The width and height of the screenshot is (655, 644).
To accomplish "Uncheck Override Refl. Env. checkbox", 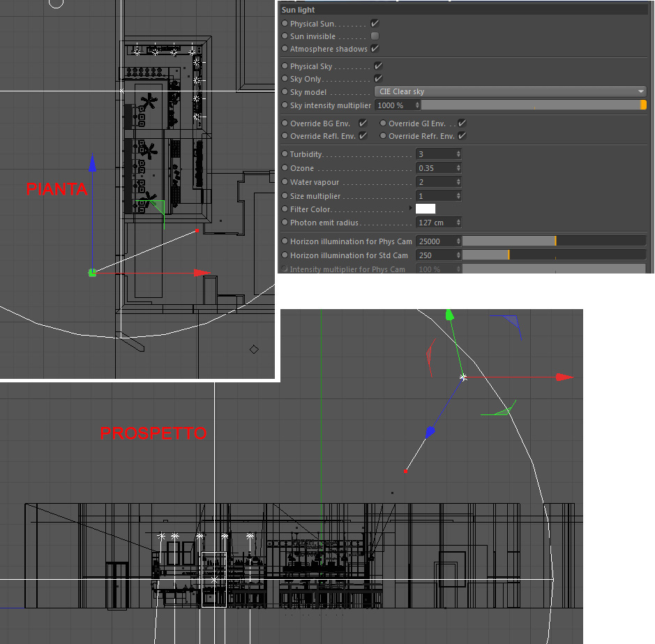I will [363, 136].
